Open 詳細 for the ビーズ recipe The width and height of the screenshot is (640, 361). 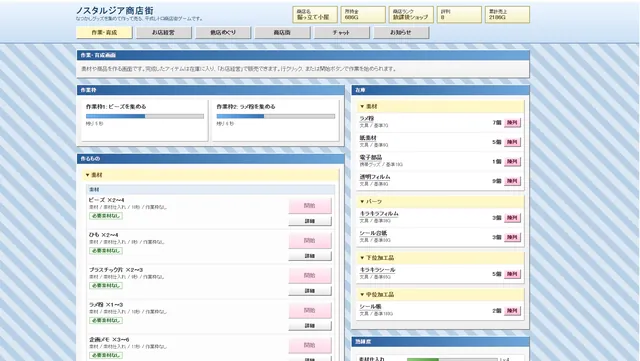(x=310, y=221)
